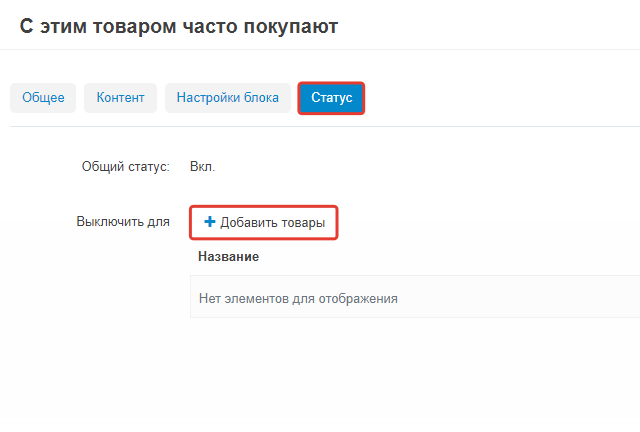Click the Вкл. status value
This screenshot has height=432, width=640.
202,167
